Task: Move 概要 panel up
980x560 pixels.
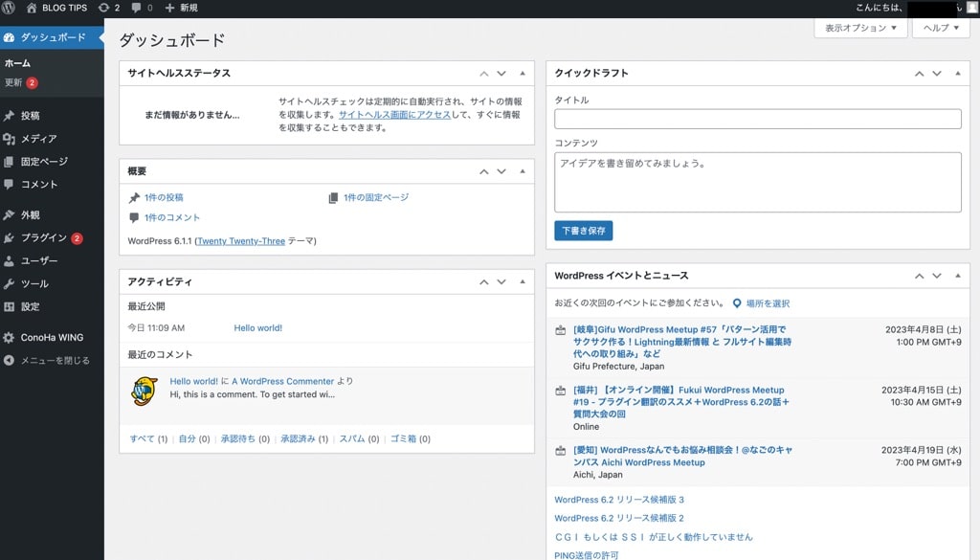Action: (483, 171)
